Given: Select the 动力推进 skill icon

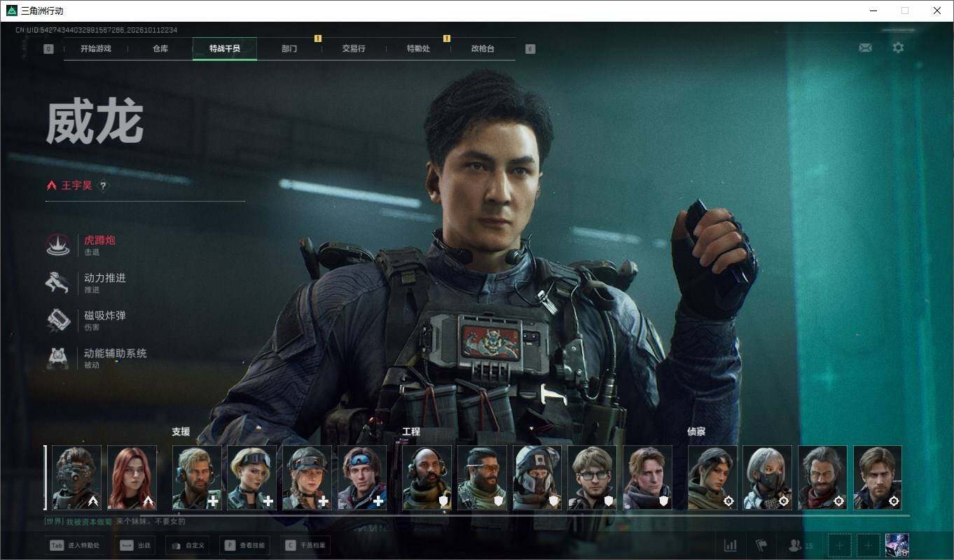Looking at the screenshot, I should pyautogui.click(x=58, y=283).
